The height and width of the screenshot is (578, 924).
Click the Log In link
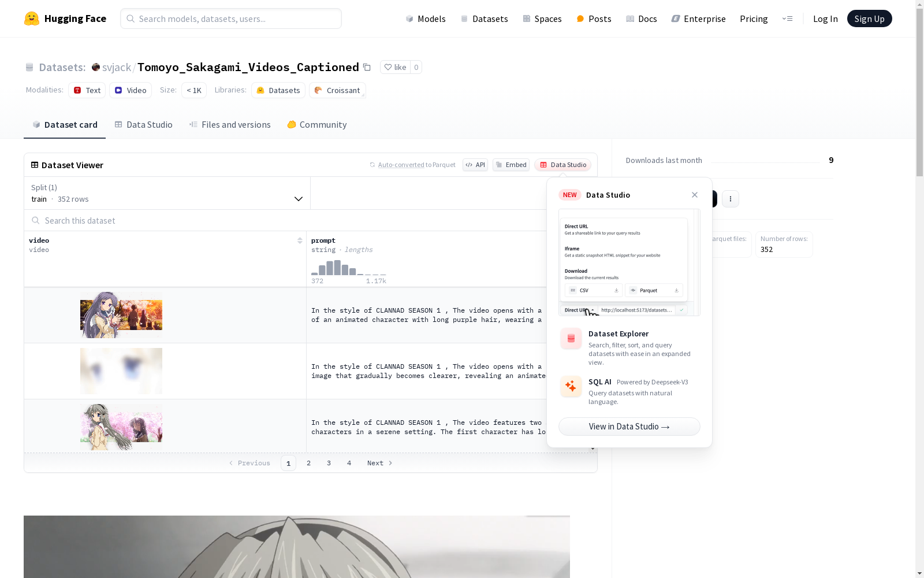click(825, 18)
